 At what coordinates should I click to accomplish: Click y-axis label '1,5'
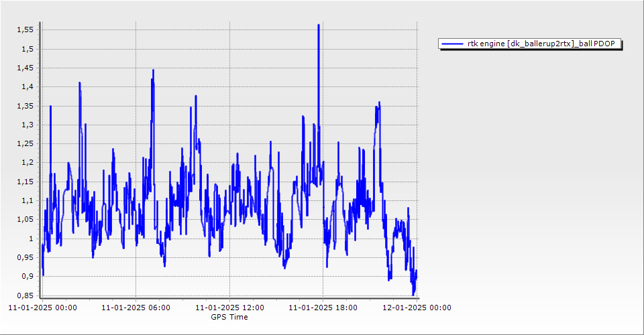[x=27, y=49]
